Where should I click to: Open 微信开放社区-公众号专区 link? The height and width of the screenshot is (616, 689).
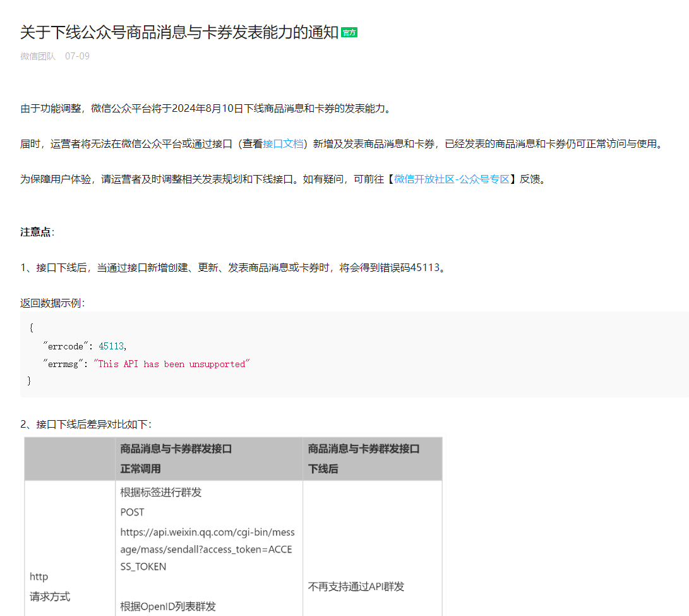pos(452,179)
